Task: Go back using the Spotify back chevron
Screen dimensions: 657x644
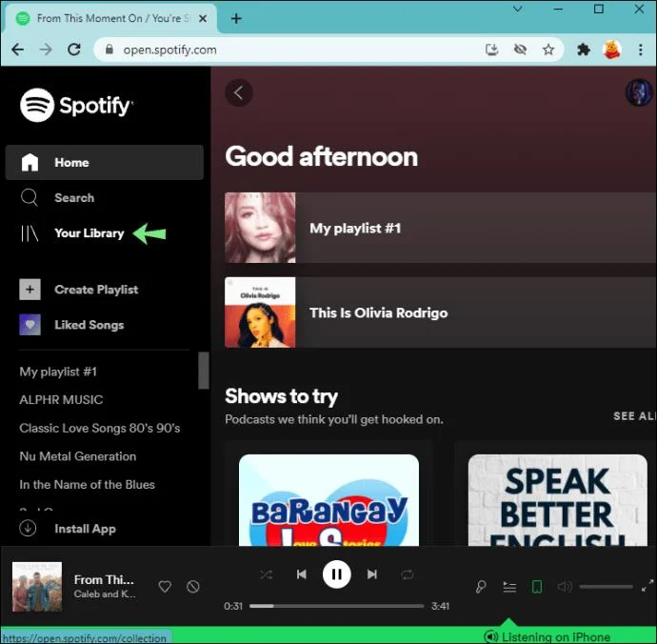Action: pos(239,92)
